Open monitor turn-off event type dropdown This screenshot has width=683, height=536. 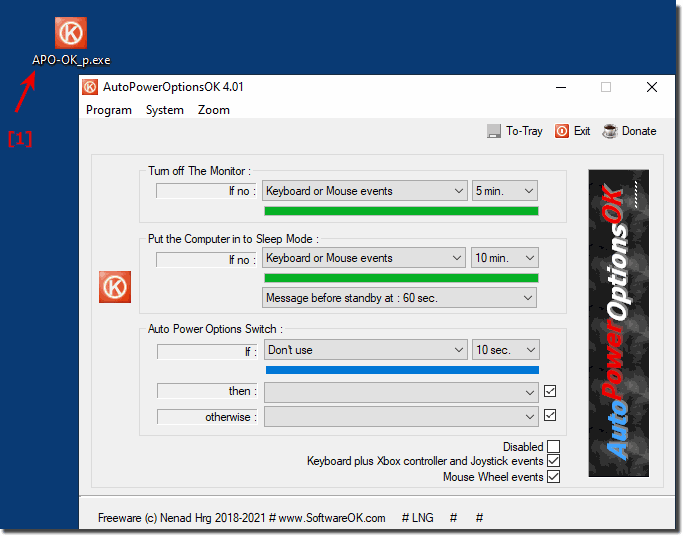click(365, 191)
